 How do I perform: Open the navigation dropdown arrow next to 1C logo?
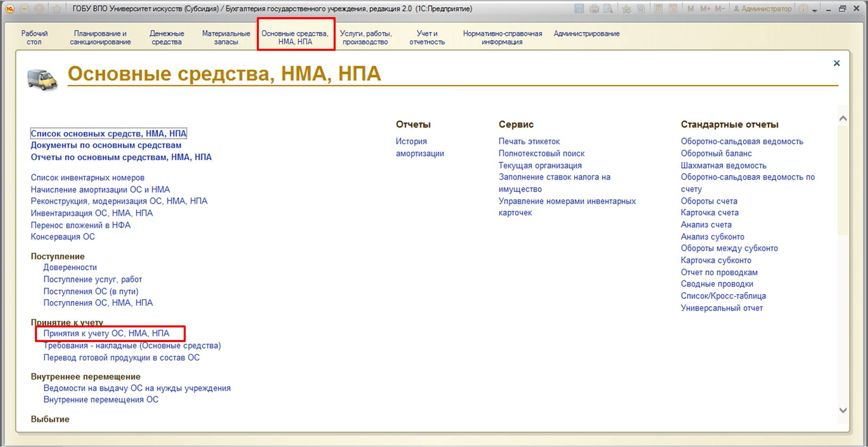pos(24,9)
